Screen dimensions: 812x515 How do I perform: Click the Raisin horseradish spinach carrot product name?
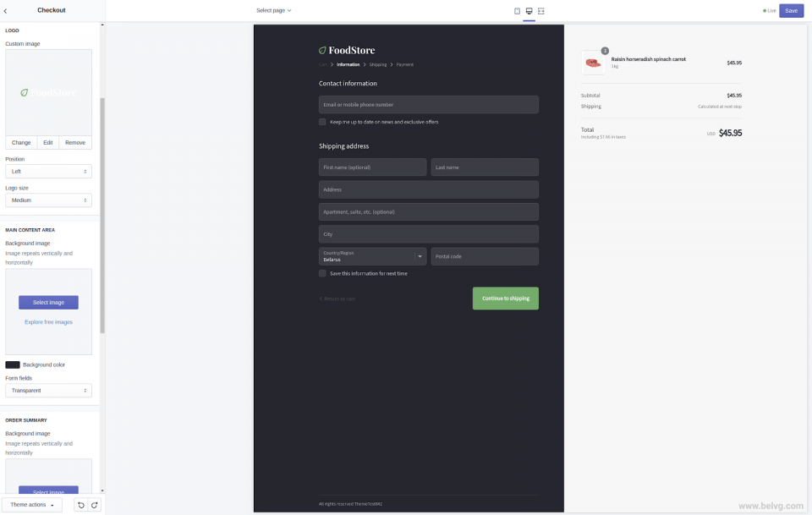pyautogui.click(x=649, y=59)
